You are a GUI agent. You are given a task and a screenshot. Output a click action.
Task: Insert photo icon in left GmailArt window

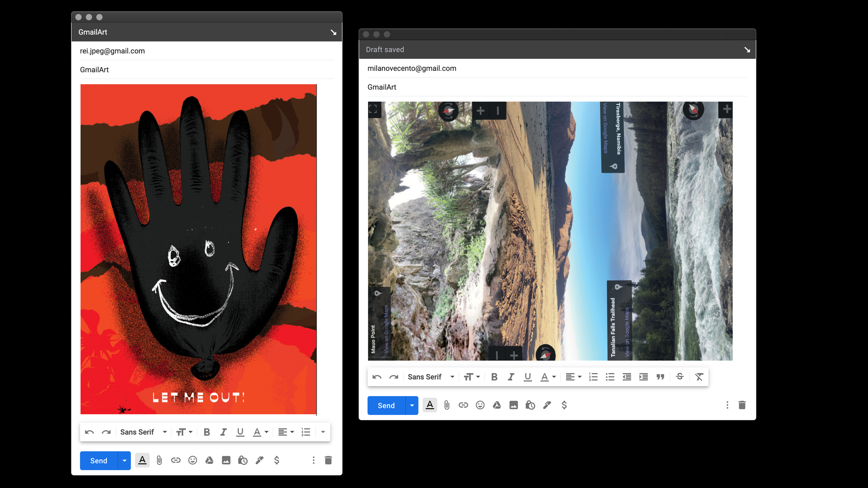point(226,460)
